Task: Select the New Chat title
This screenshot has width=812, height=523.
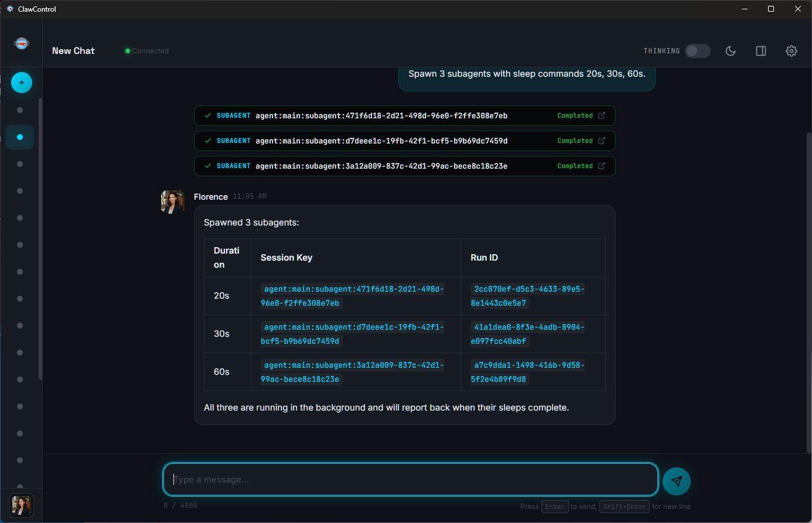Action: [x=73, y=50]
